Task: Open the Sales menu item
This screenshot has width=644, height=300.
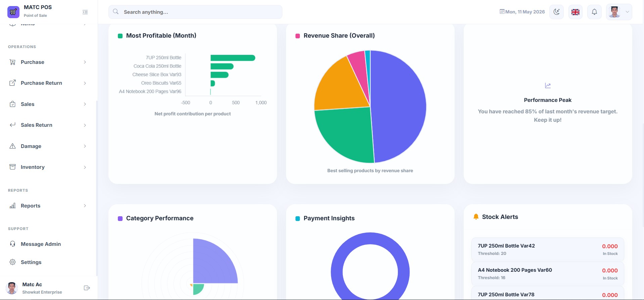Action: pyautogui.click(x=48, y=104)
